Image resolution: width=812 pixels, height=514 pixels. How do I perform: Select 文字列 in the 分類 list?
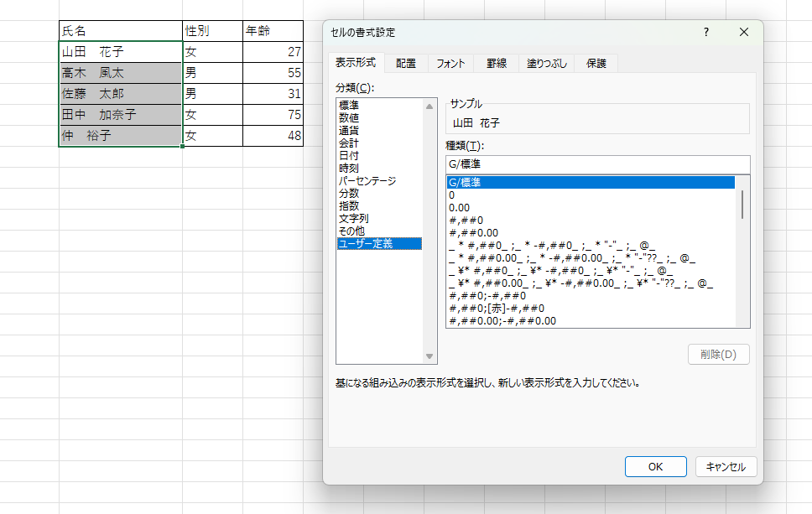click(354, 219)
